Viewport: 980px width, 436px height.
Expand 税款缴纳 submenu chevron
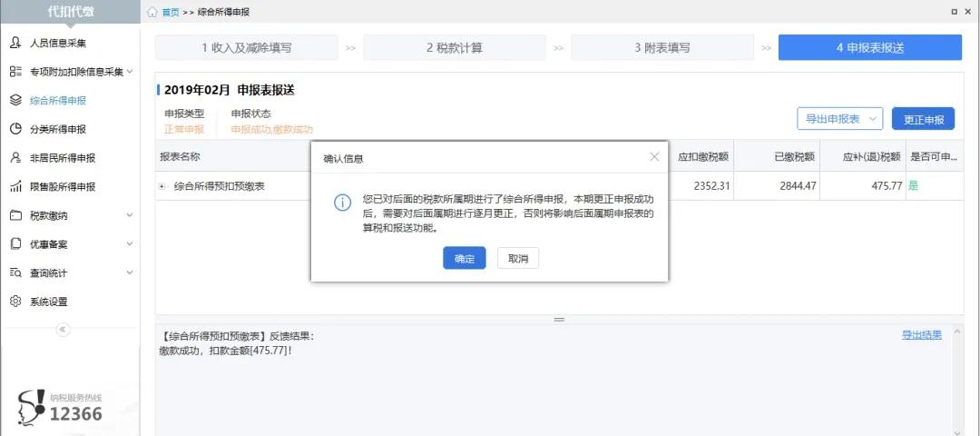130,215
